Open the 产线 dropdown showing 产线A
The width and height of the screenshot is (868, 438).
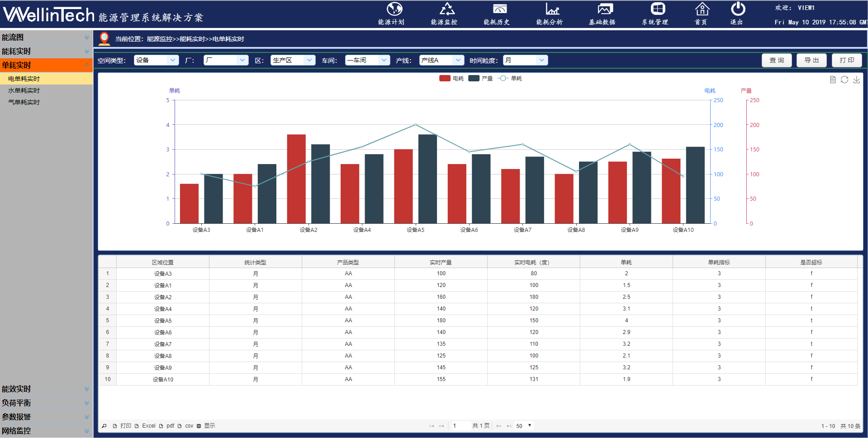coord(442,60)
